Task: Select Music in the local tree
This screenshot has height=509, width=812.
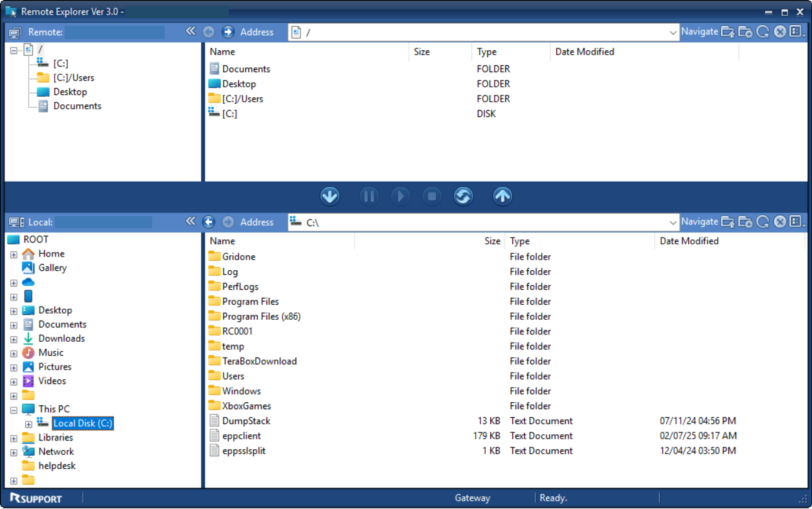Action: click(51, 353)
